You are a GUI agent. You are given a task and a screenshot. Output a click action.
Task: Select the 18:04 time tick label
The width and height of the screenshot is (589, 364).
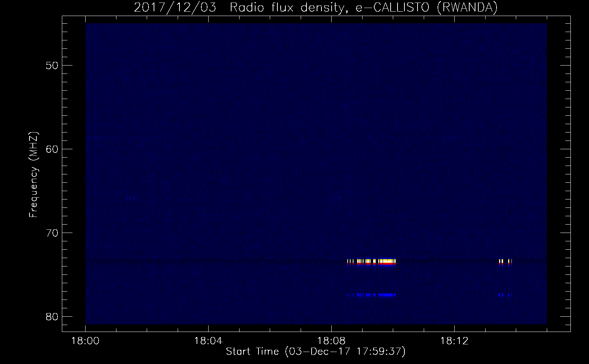click(x=208, y=341)
